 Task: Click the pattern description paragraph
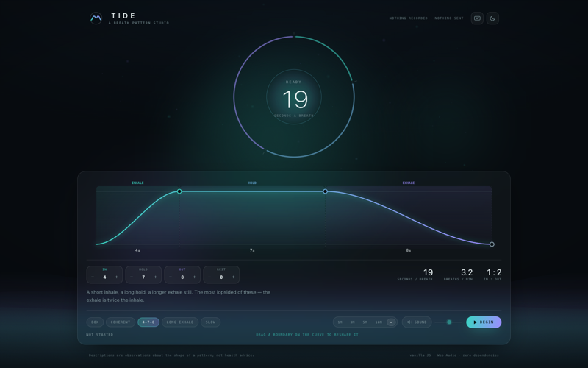coord(178,296)
